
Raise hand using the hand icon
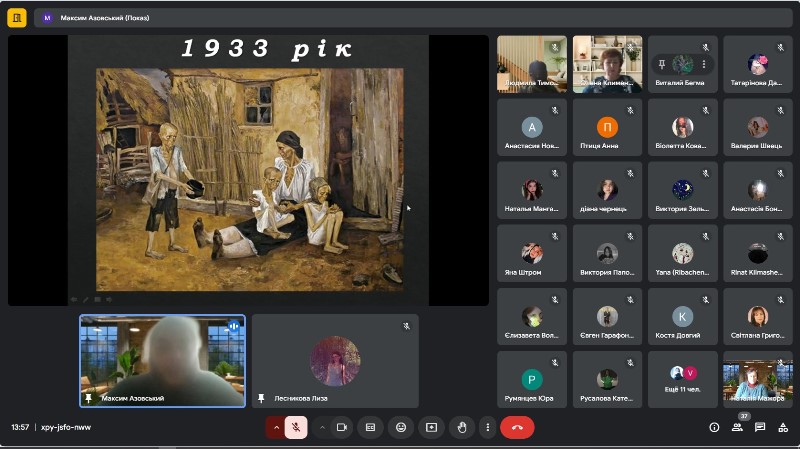tap(462, 428)
